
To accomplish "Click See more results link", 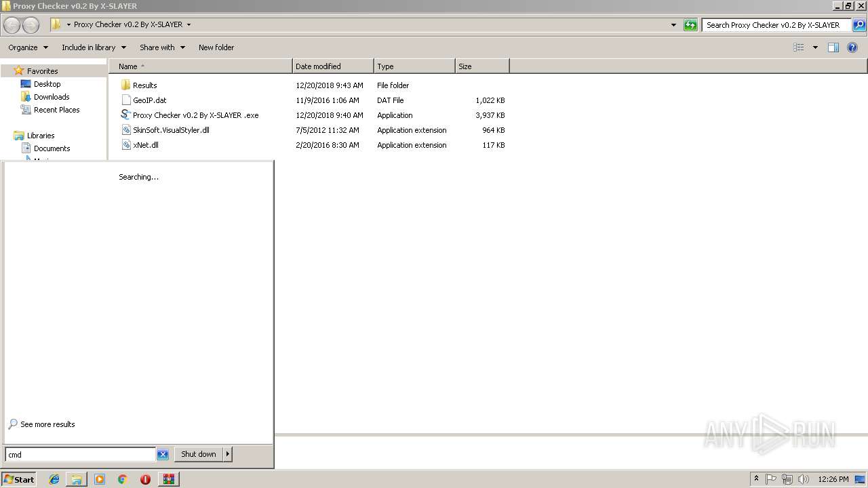I will coord(47,424).
